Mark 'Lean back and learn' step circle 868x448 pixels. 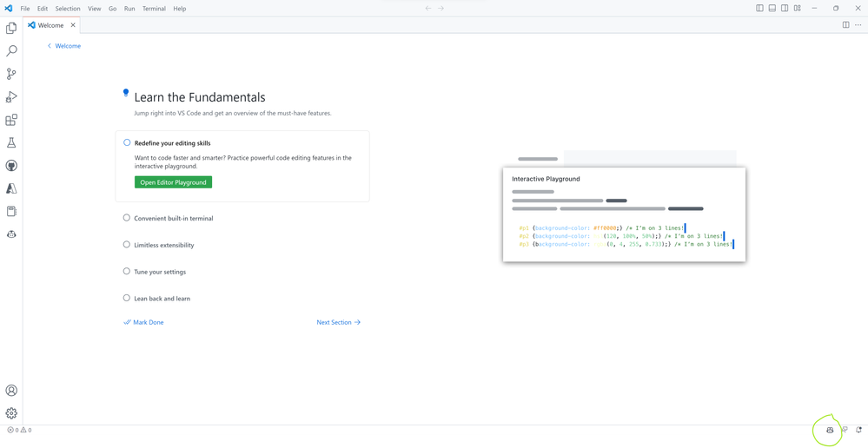(127, 298)
